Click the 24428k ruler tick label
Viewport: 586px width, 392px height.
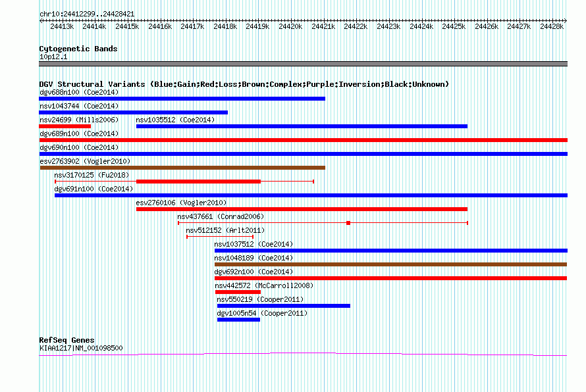point(552,26)
